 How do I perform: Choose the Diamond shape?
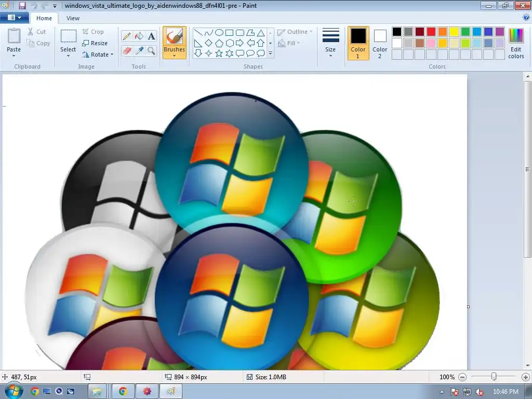(x=209, y=43)
